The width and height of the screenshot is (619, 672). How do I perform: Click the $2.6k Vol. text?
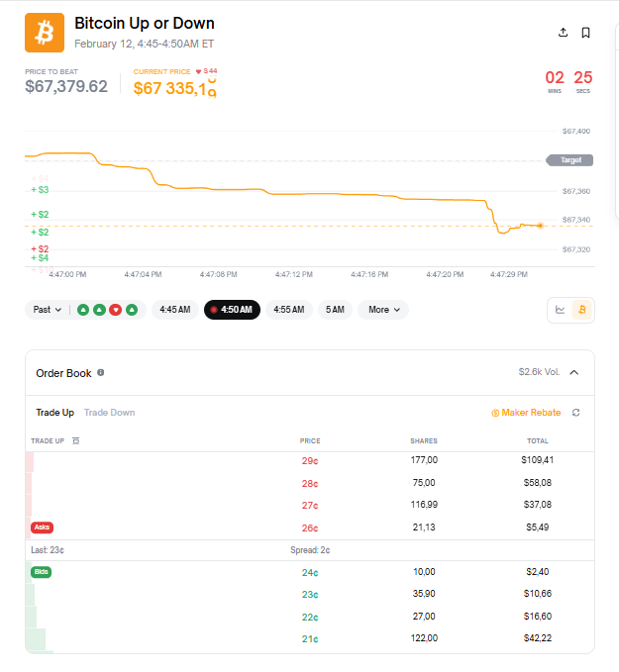[539, 371]
